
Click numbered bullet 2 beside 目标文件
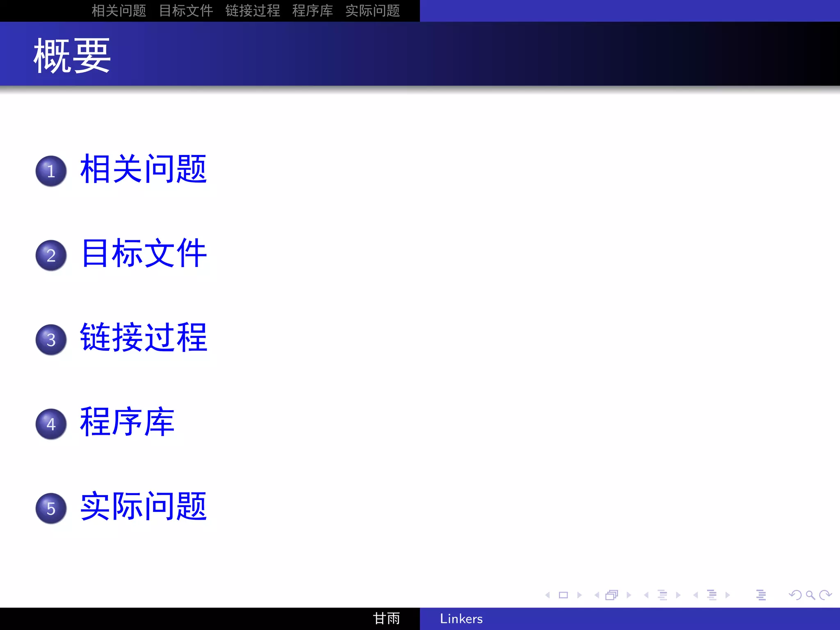tap(51, 256)
